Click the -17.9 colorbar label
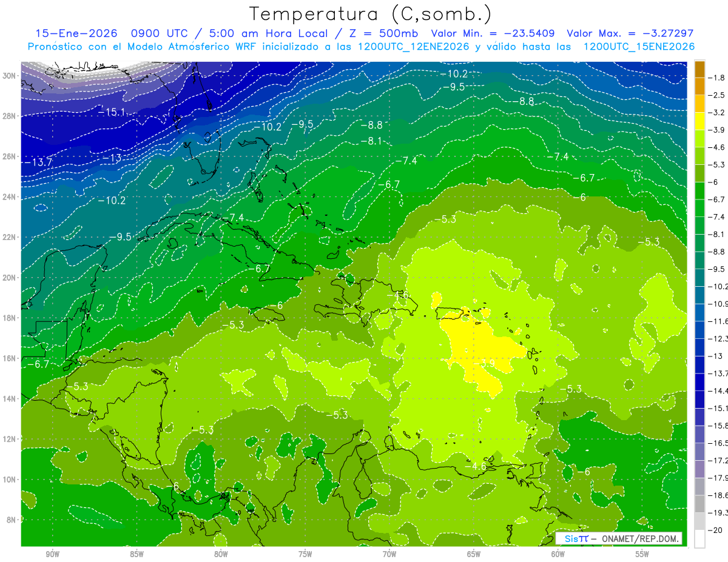This screenshot has width=728, height=562. [x=720, y=478]
